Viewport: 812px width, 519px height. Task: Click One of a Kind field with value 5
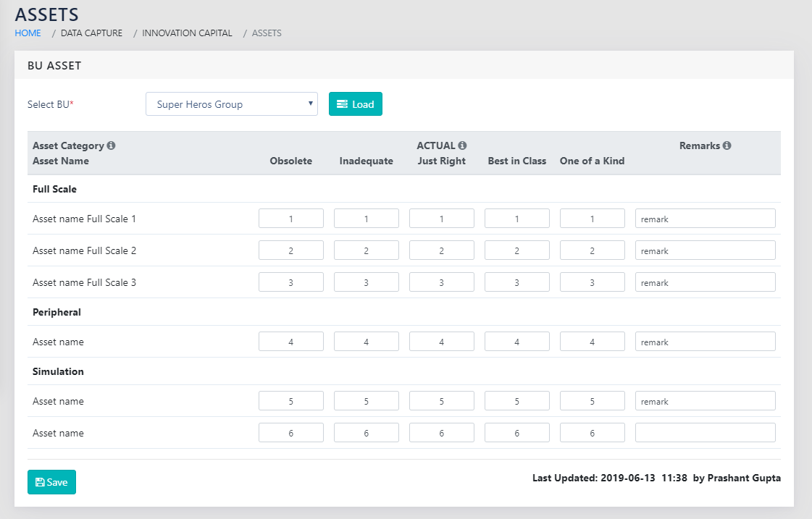pos(592,401)
